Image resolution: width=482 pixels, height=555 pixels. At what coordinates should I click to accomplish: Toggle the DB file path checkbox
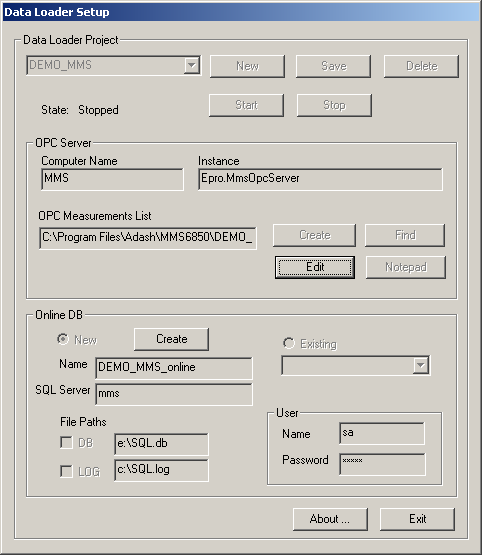coord(66,442)
